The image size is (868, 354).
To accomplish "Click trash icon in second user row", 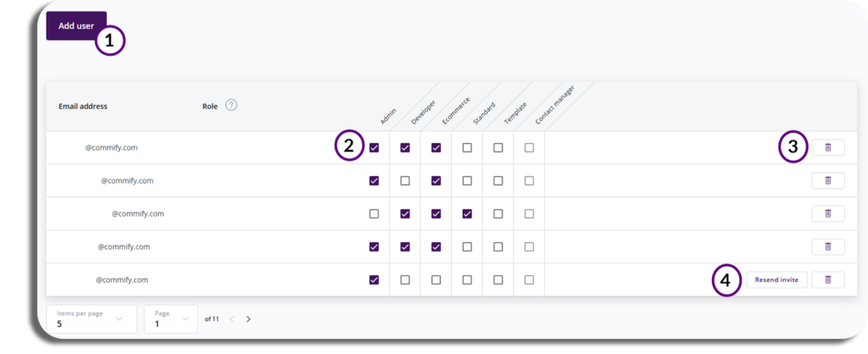I will [828, 180].
